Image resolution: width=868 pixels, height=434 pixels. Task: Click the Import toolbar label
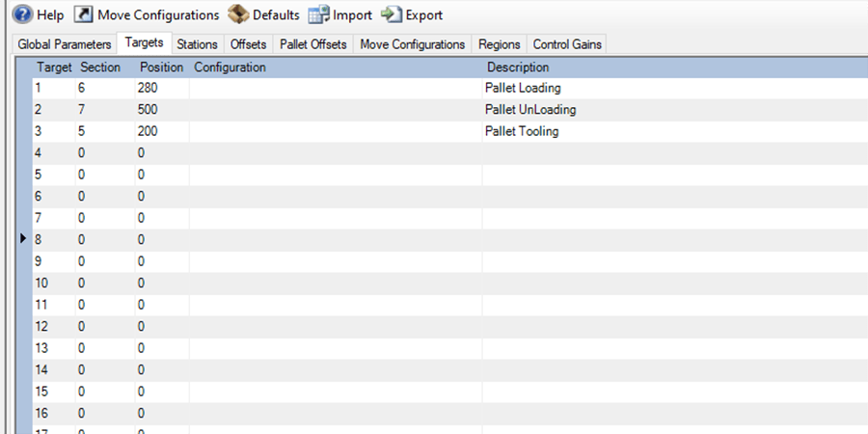click(352, 15)
